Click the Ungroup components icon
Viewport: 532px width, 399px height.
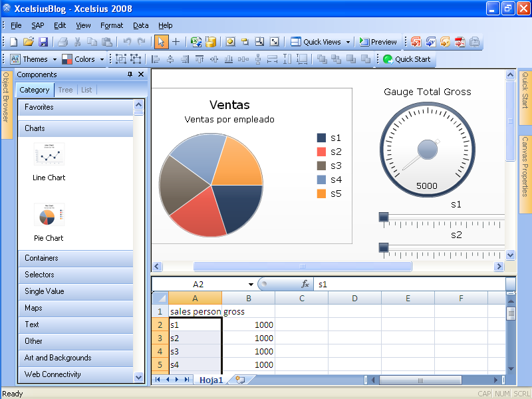[136, 59]
